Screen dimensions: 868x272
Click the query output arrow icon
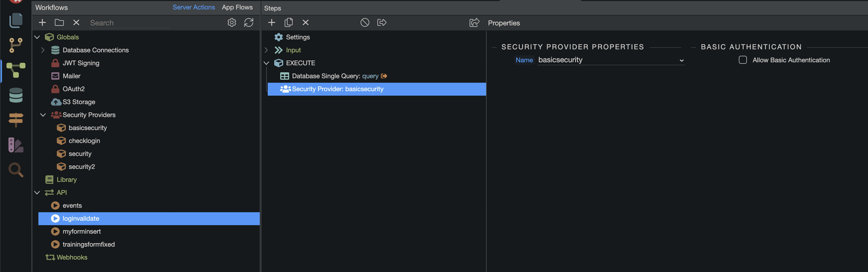384,76
